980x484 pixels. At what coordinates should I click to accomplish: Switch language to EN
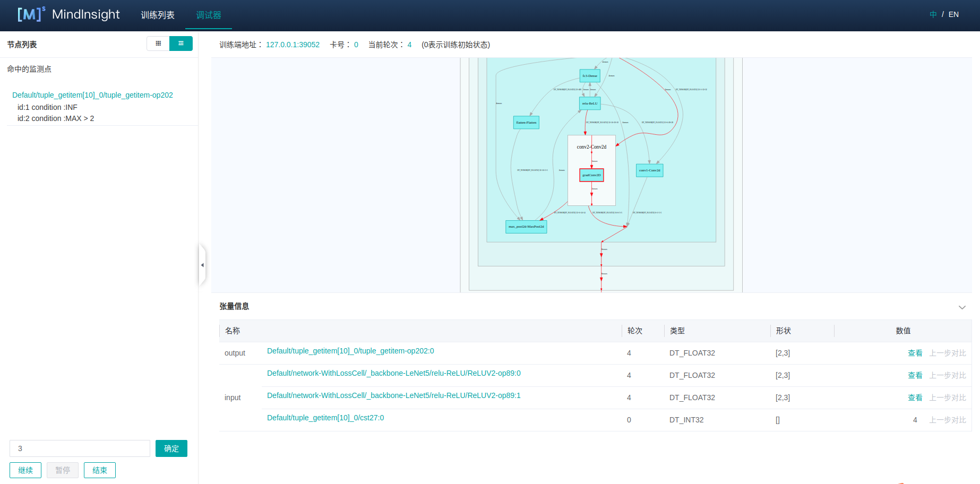953,14
